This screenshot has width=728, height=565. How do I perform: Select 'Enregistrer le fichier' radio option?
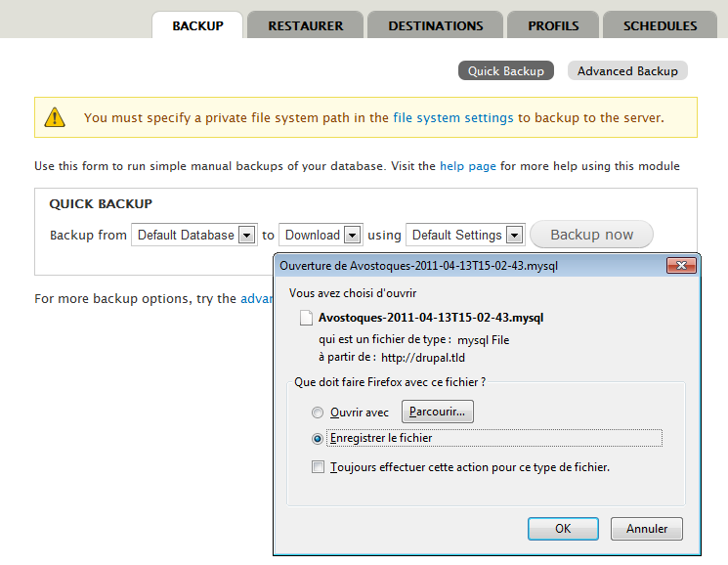pos(317,439)
